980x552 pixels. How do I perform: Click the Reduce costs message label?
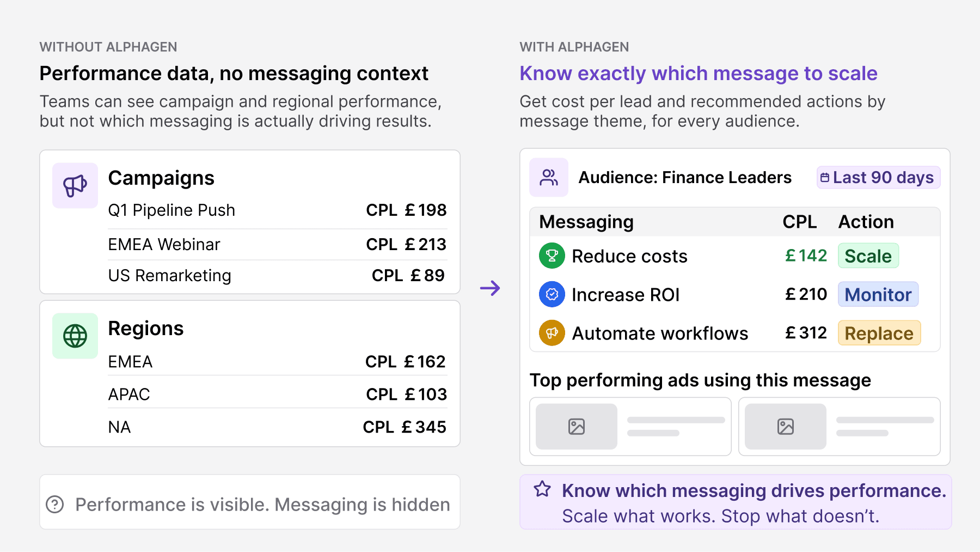629,256
